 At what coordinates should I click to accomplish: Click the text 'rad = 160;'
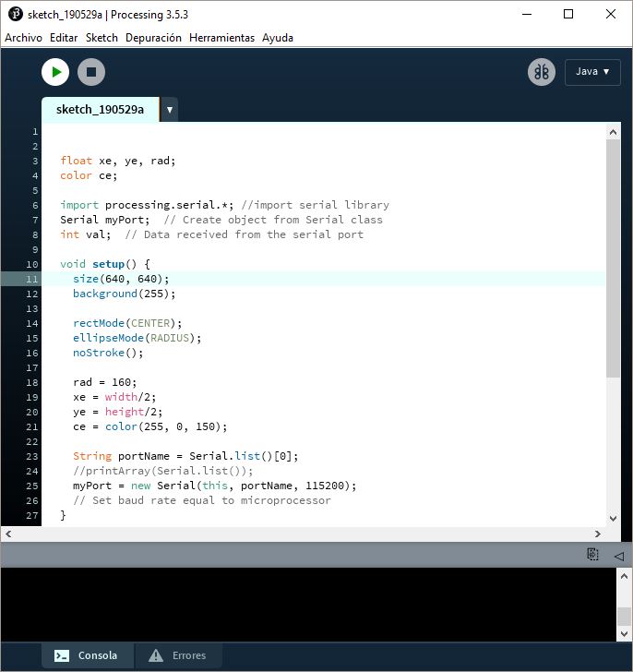pyautogui.click(x=105, y=382)
